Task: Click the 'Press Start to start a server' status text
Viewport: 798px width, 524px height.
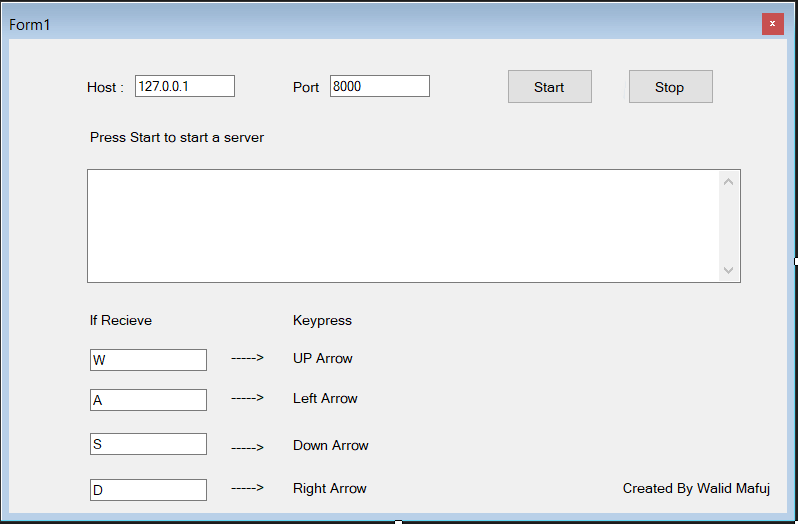Action: pos(177,137)
